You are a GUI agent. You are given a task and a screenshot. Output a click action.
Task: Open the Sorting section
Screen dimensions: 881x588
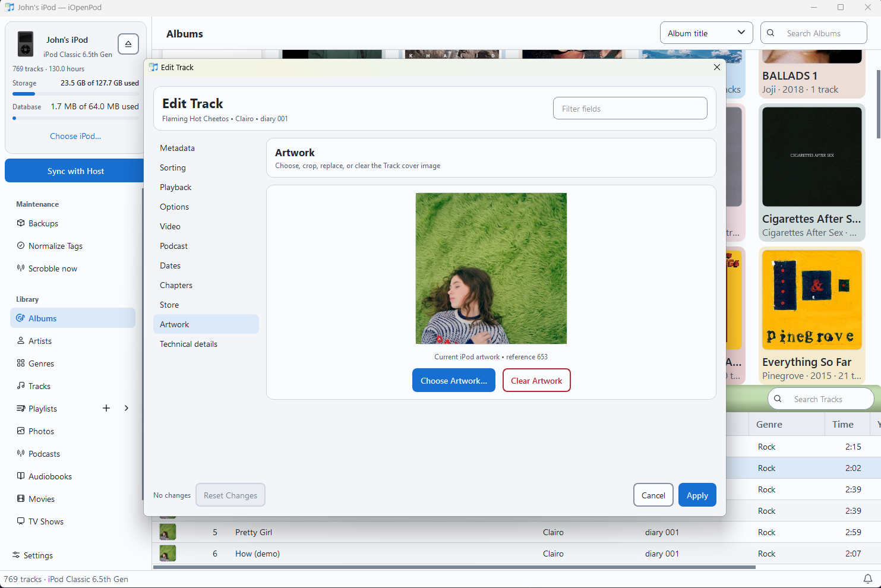(206, 167)
